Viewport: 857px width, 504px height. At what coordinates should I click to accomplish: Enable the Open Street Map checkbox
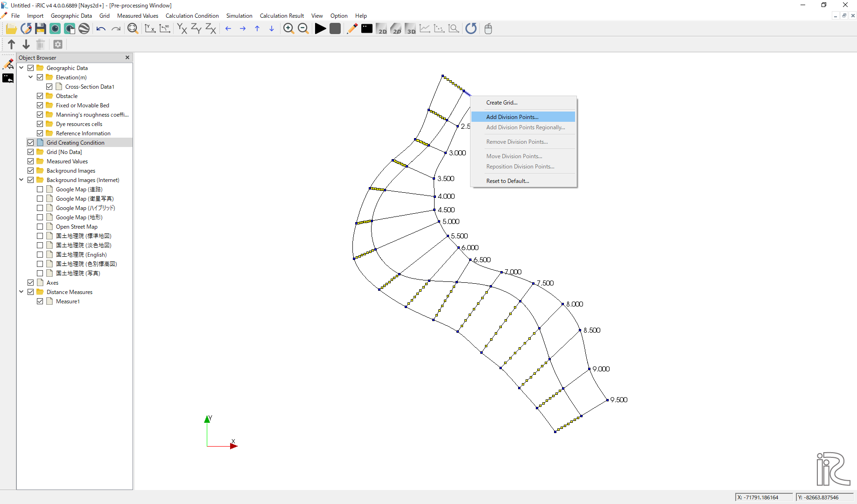coord(40,227)
